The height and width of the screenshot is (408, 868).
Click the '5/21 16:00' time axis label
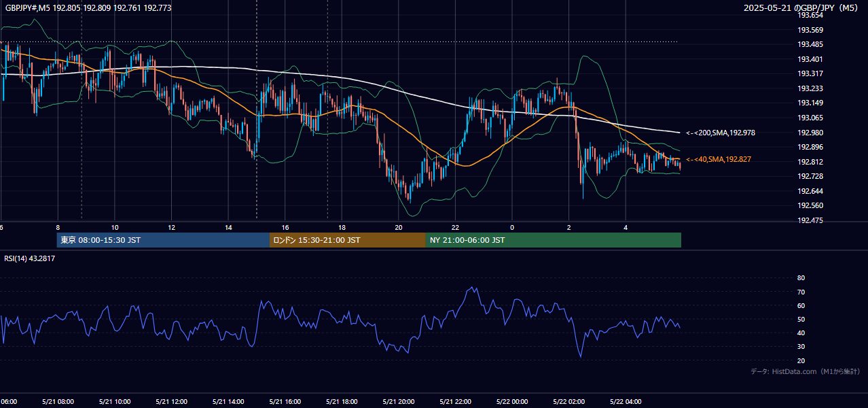click(x=285, y=401)
